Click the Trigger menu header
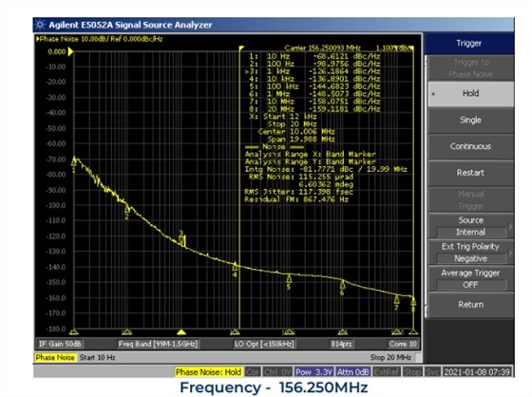This screenshot has height=397, width=532. coord(469,44)
